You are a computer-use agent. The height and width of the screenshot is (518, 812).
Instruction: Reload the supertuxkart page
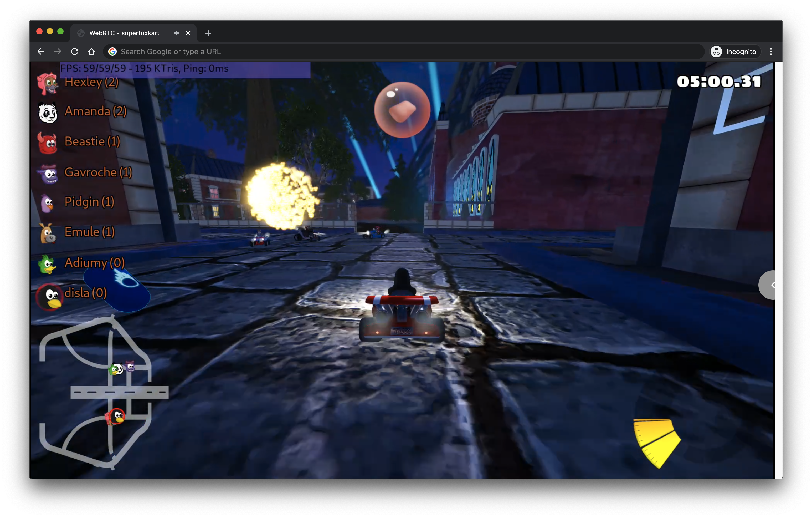[75, 52]
